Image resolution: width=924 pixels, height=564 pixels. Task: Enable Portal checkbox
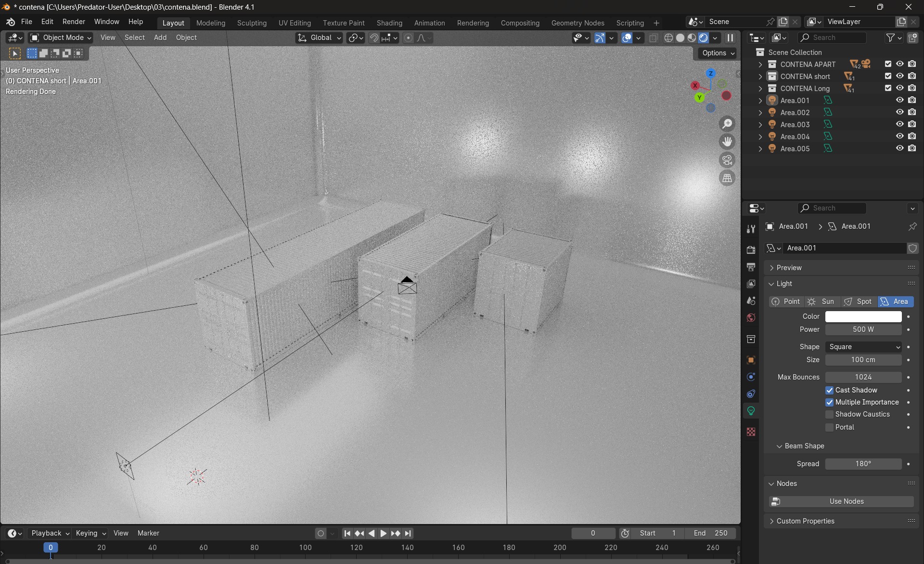pyautogui.click(x=829, y=427)
